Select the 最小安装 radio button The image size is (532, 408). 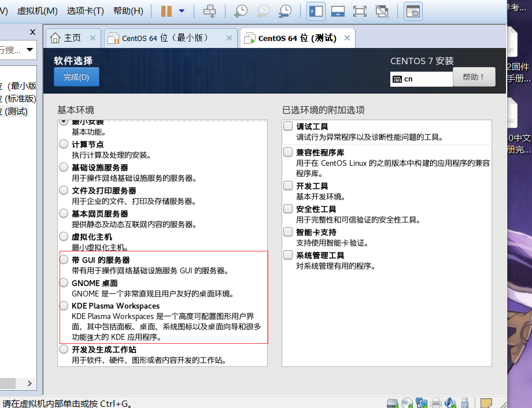[64, 122]
